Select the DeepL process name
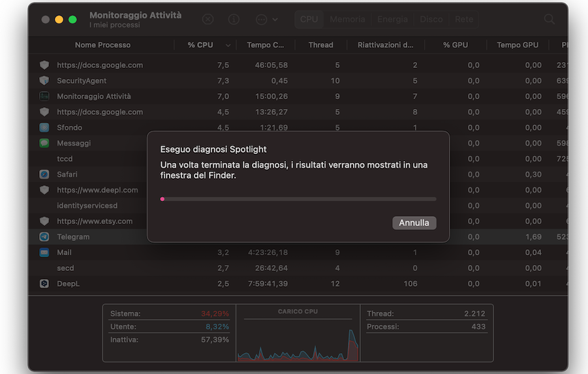This screenshot has width=588, height=374. (69, 283)
